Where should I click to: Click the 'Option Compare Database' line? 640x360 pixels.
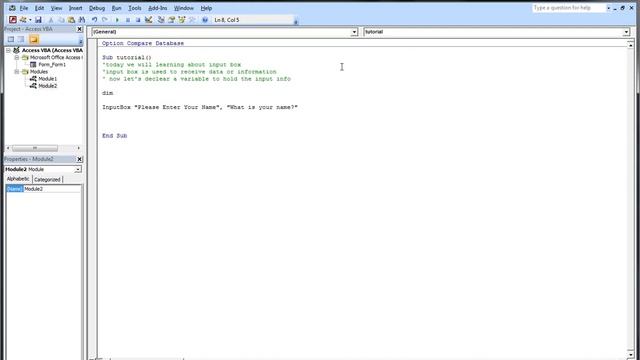[143, 43]
